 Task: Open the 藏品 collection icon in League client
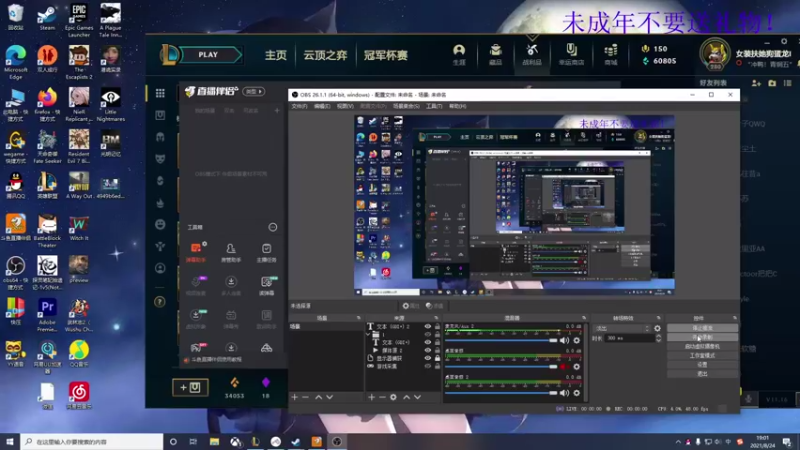495,54
